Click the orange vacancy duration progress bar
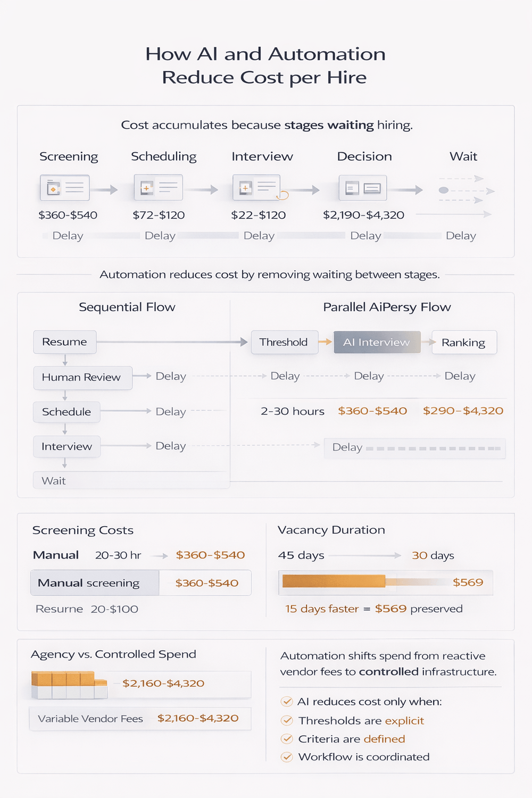This screenshot has width=532, height=798. 334,581
